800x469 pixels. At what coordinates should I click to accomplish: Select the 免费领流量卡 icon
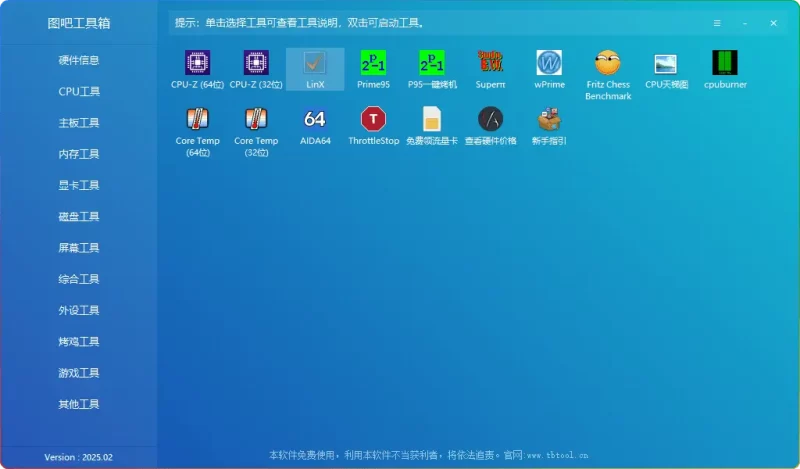click(x=432, y=119)
